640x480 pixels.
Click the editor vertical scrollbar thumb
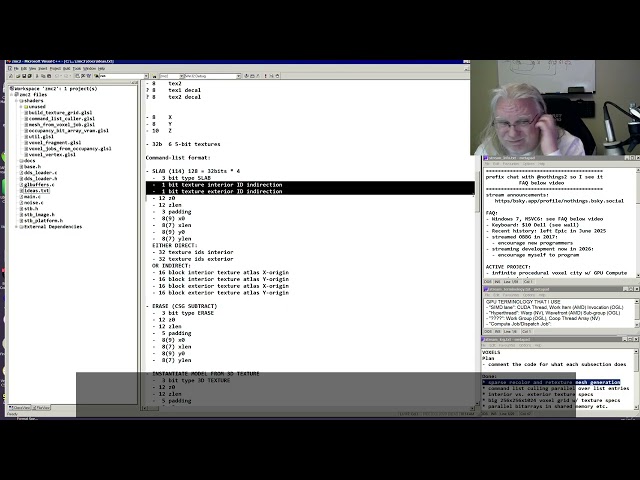[x=477, y=190]
